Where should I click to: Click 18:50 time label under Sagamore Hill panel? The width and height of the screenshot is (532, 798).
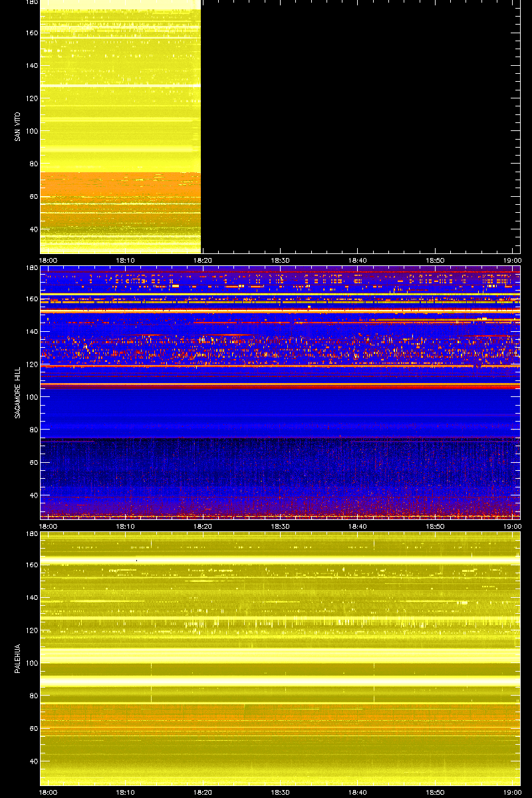pyautogui.click(x=436, y=526)
